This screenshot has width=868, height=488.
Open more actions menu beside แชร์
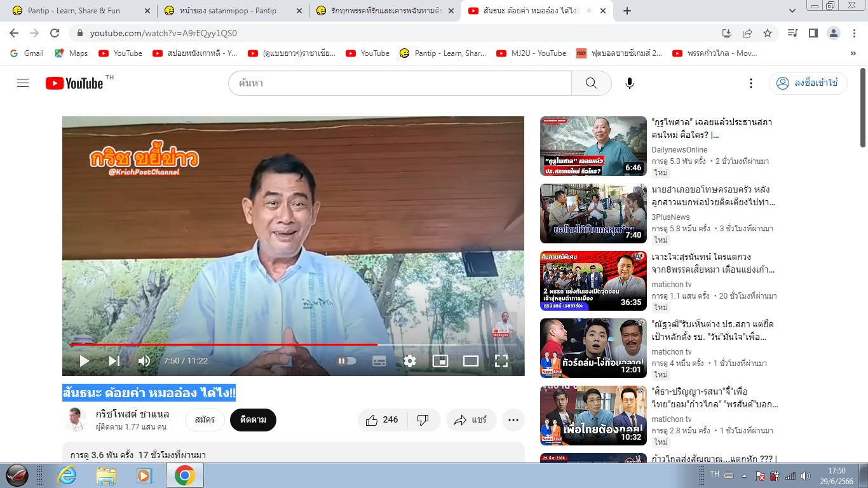point(513,419)
